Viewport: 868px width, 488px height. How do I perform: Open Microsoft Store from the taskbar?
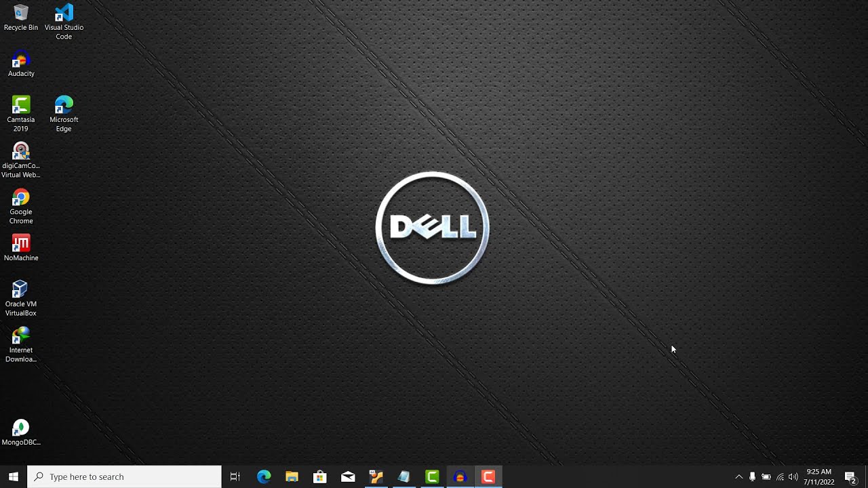(320, 476)
